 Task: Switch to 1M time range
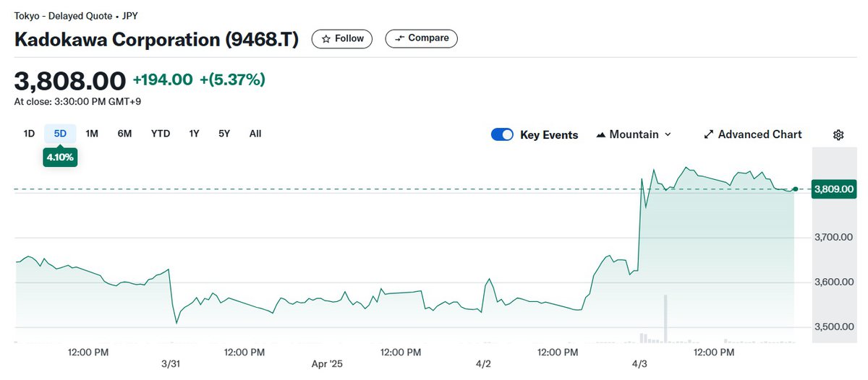pos(92,134)
